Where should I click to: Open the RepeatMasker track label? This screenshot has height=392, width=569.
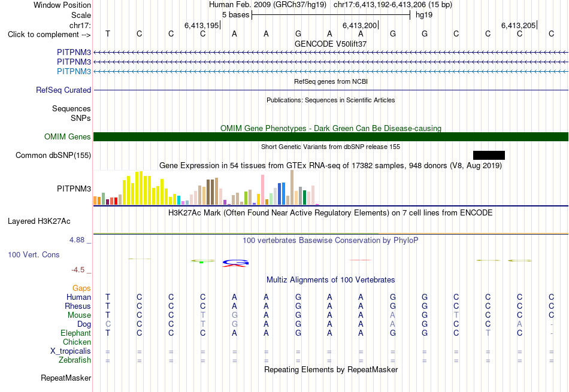(x=66, y=378)
